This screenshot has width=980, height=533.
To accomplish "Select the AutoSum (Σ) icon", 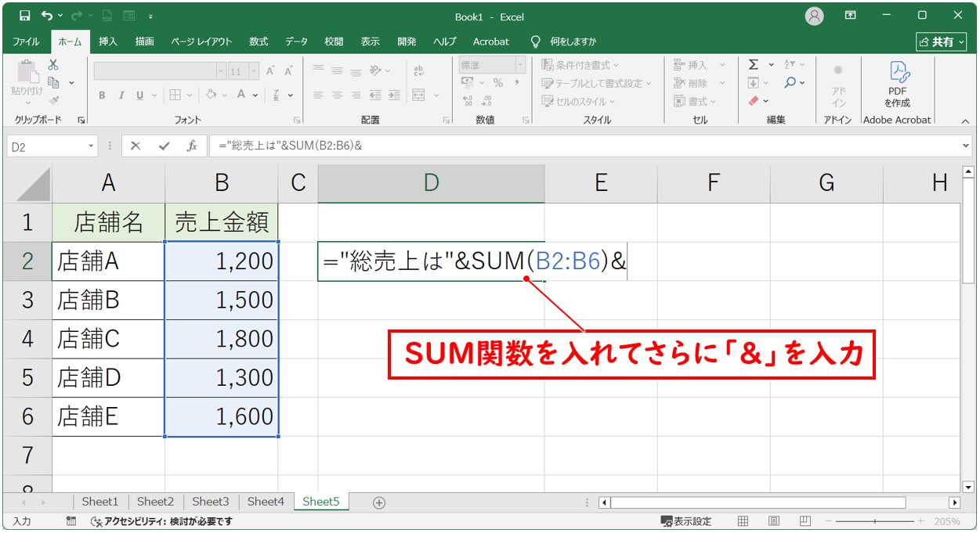I will pos(754,65).
